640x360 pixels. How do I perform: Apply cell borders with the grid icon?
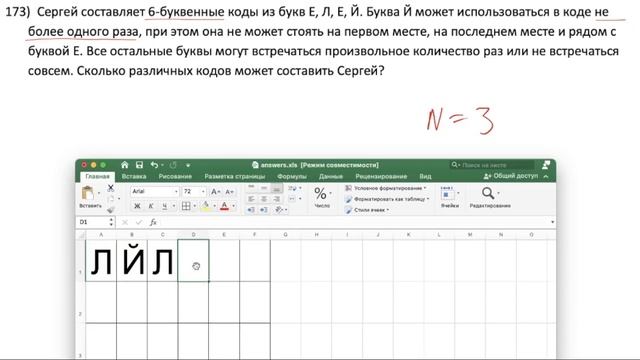(186, 206)
